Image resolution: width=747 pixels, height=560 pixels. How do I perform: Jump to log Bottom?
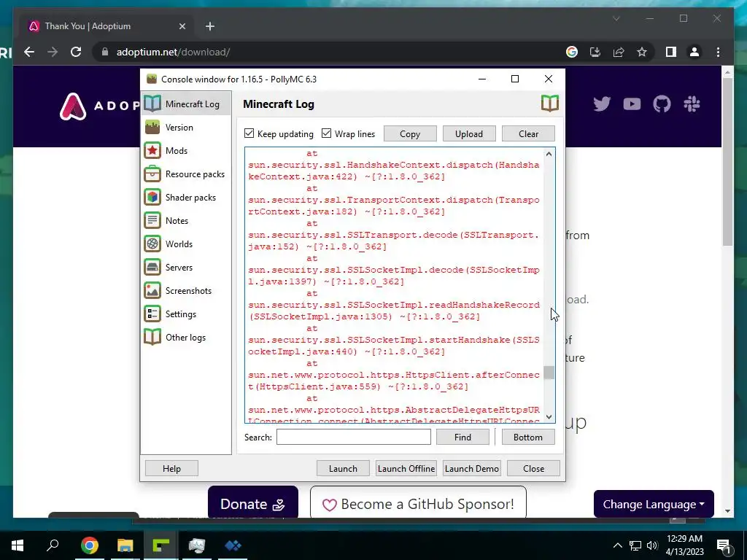tap(528, 437)
